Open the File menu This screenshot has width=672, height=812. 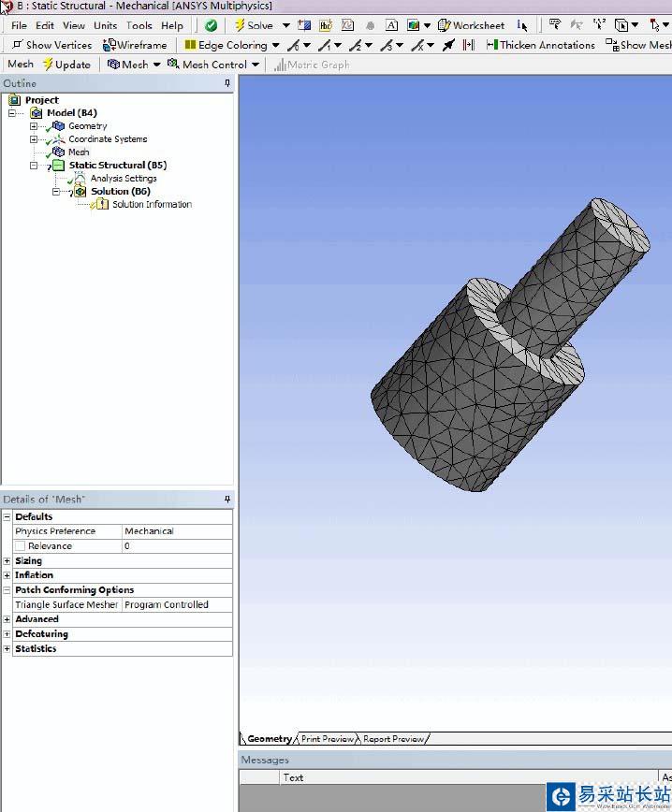[x=19, y=25]
